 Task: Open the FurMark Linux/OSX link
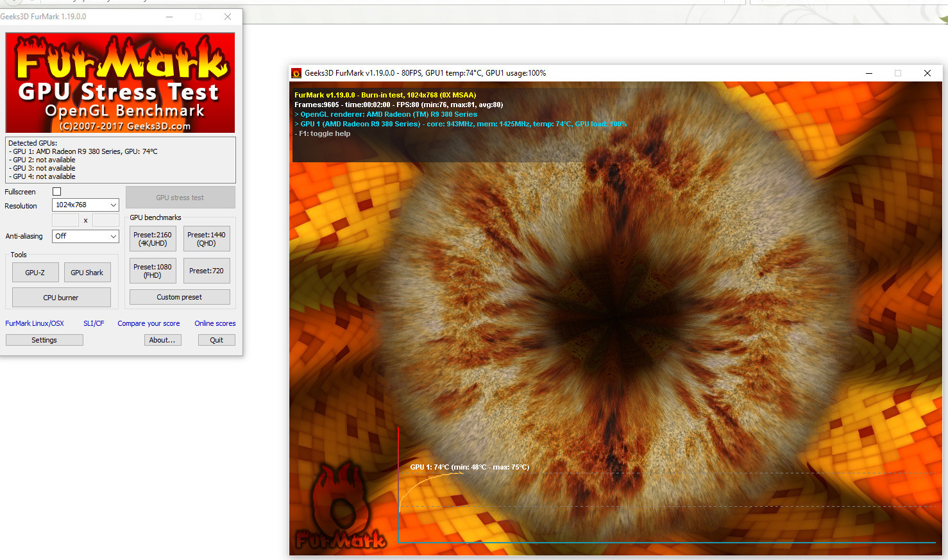(x=35, y=323)
